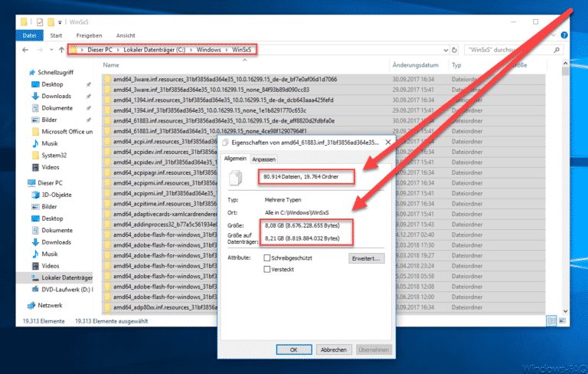The height and width of the screenshot is (374, 588).
Task: Open Bilder under Schnellzugriff
Action: pyautogui.click(x=49, y=120)
